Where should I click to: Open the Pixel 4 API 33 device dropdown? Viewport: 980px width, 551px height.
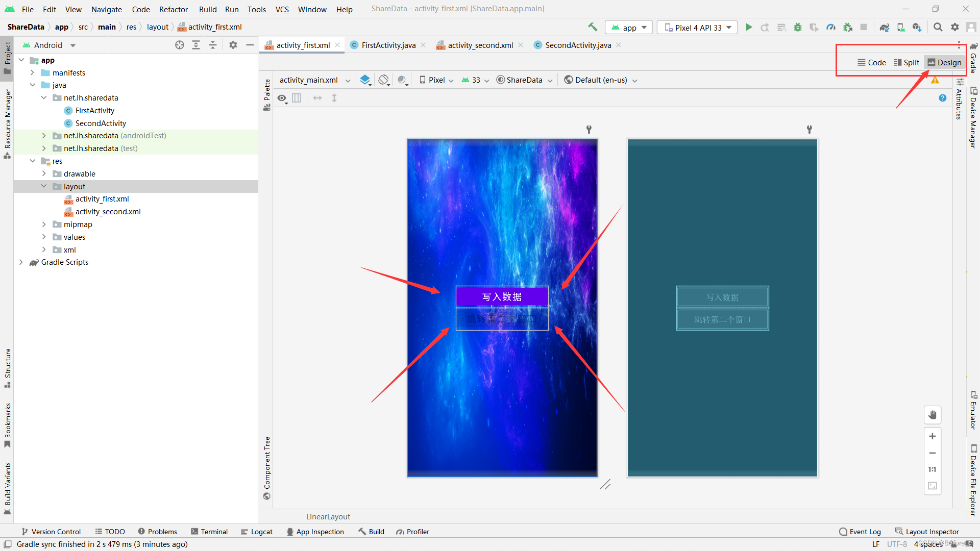coord(697,28)
